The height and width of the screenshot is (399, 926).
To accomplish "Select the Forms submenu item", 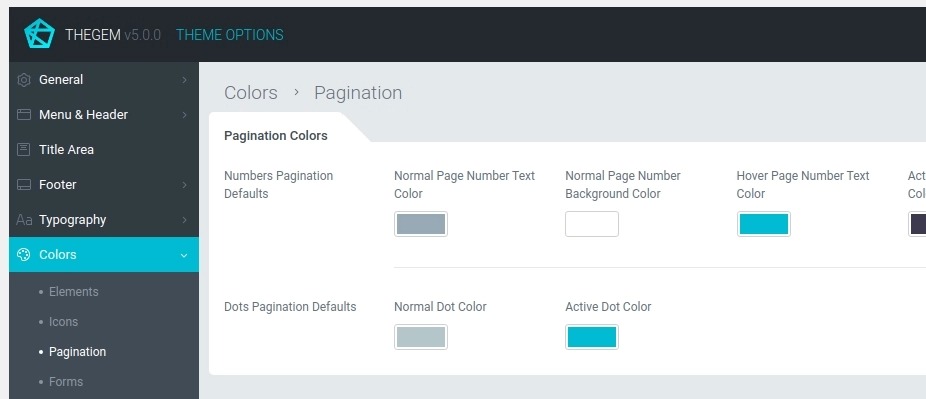I will [x=66, y=381].
